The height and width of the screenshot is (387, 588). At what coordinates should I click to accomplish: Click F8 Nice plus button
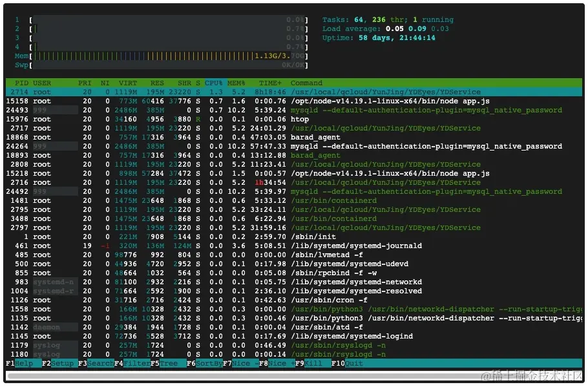[x=277, y=363]
